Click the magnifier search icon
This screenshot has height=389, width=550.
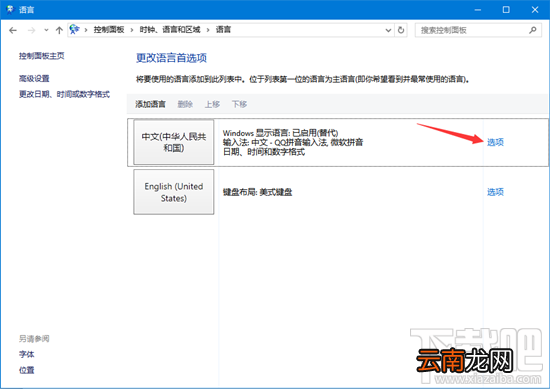coord(533,30)
